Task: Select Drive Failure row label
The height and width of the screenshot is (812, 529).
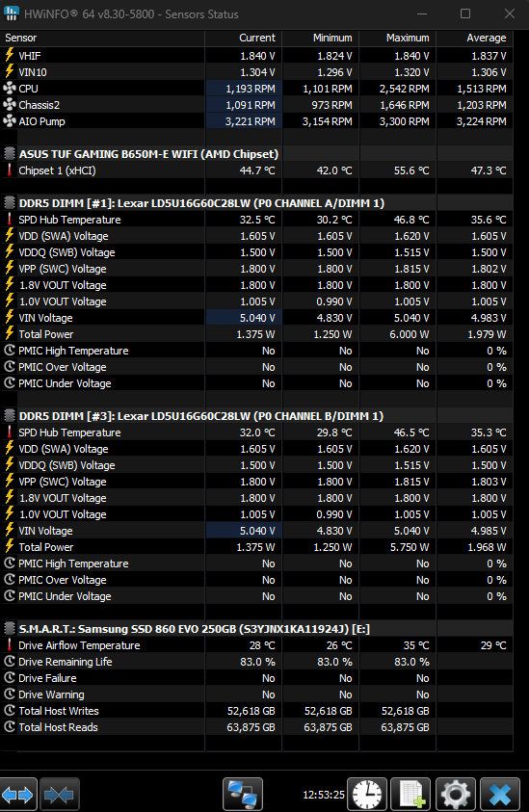Action: (47, 678)
